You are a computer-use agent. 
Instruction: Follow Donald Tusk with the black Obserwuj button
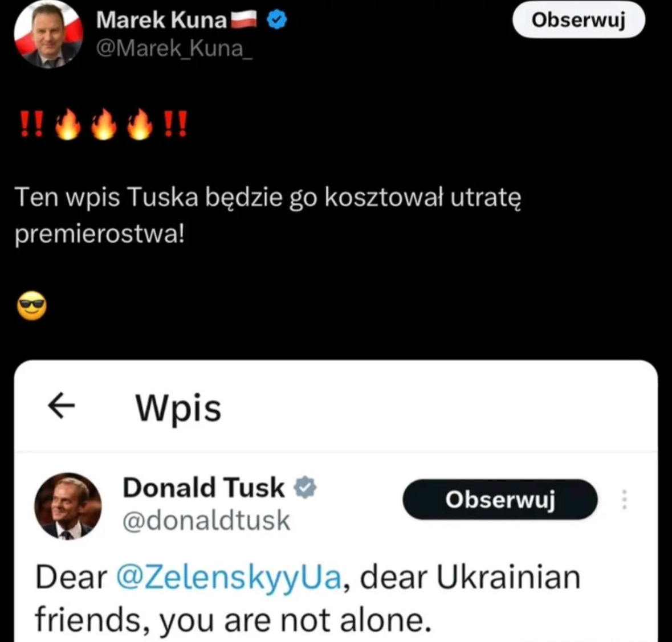coord(500,500)
